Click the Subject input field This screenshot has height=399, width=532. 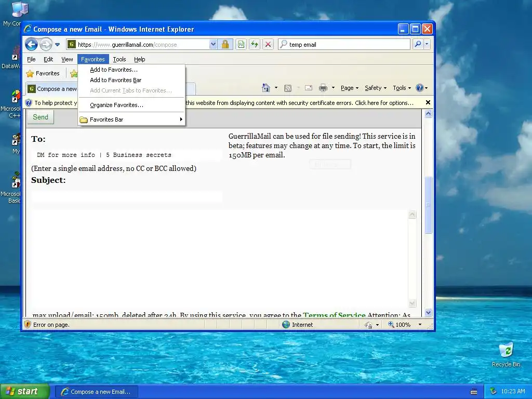[127, 196]
